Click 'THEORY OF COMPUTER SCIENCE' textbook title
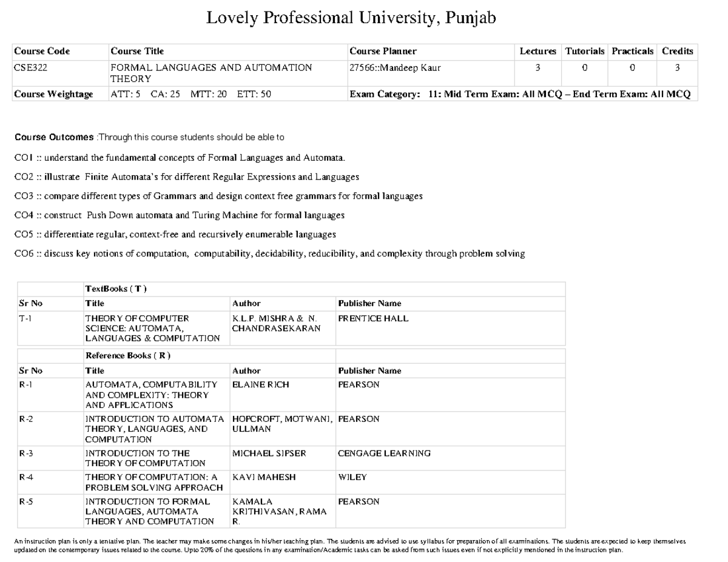728x562 pixels. (153, 328)
